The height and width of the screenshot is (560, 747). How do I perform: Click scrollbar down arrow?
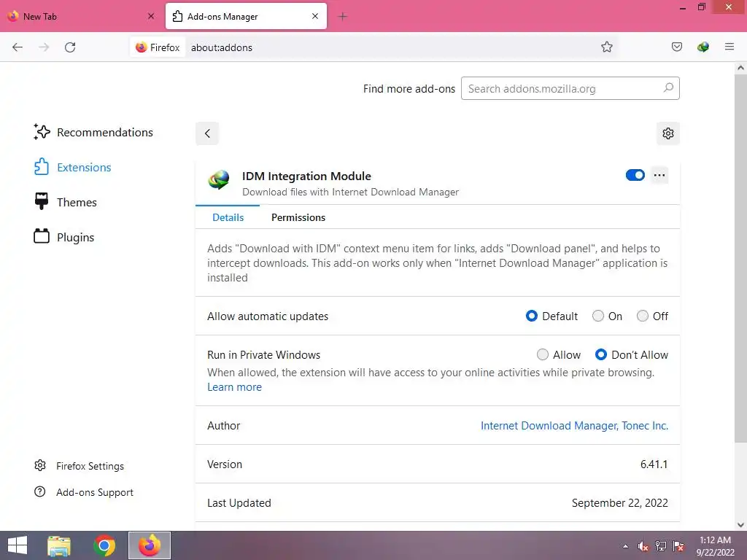point(740,525)
